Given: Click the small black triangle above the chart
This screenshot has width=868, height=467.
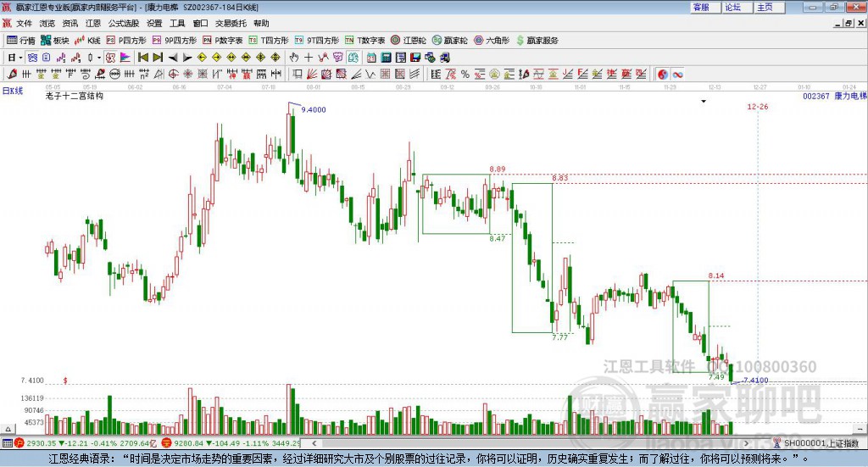Looking at the screenshot, I should 704,101.
